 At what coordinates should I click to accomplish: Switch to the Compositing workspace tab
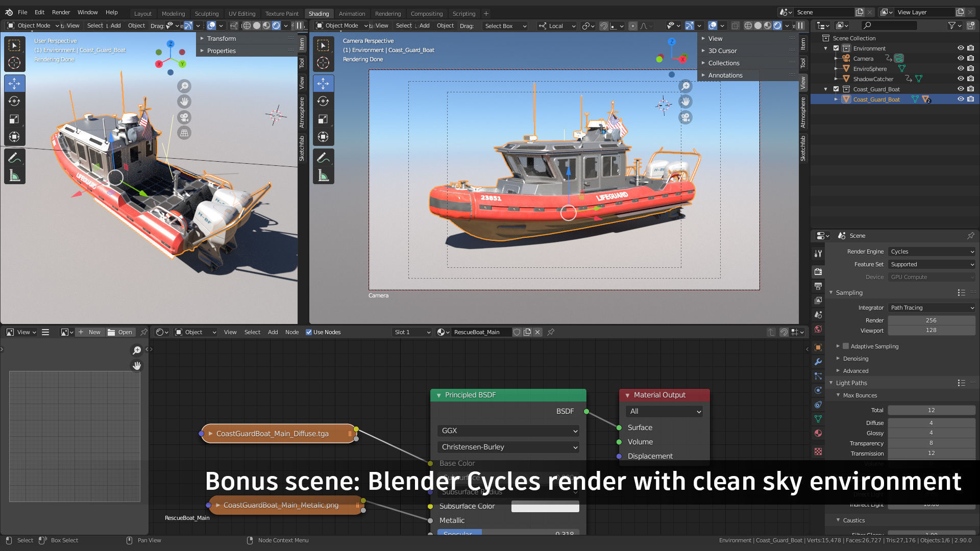(x=427, y=14)
